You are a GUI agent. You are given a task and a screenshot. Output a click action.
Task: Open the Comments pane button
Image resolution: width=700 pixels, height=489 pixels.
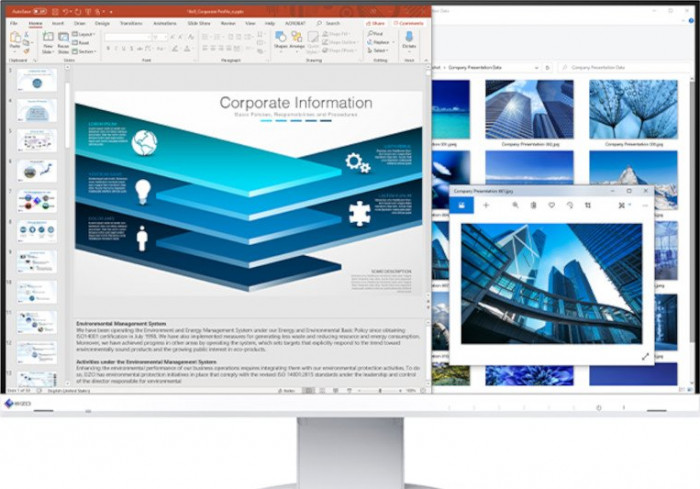409,22
